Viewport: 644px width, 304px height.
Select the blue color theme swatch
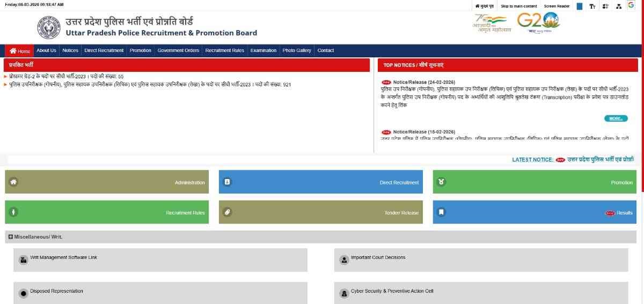[580, 6]
